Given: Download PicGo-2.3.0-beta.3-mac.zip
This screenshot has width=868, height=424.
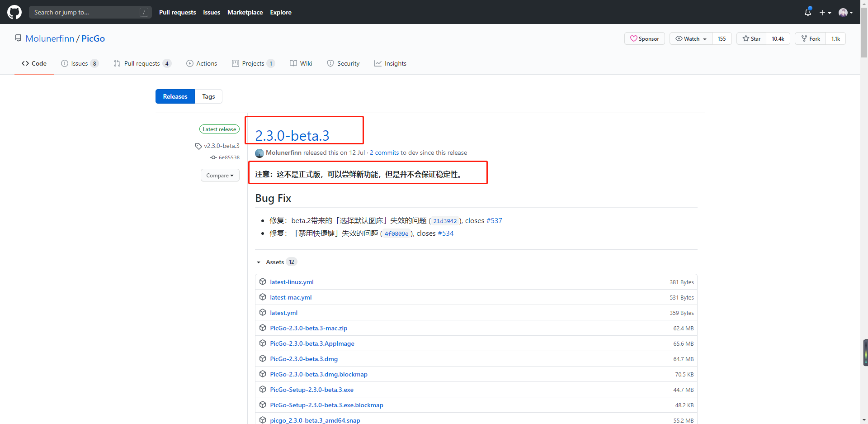Looking at the screenshot, I should point(309,328).
